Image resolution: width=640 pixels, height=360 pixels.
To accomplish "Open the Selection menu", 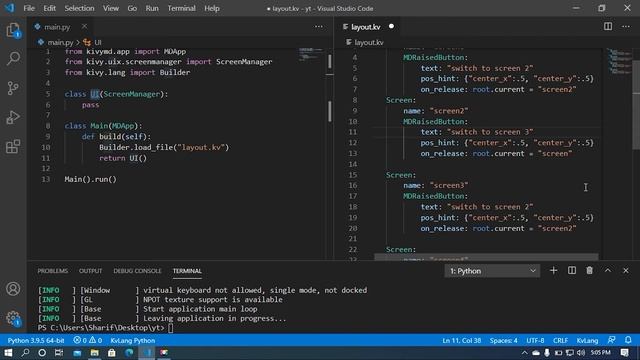I will pos(79,8).
